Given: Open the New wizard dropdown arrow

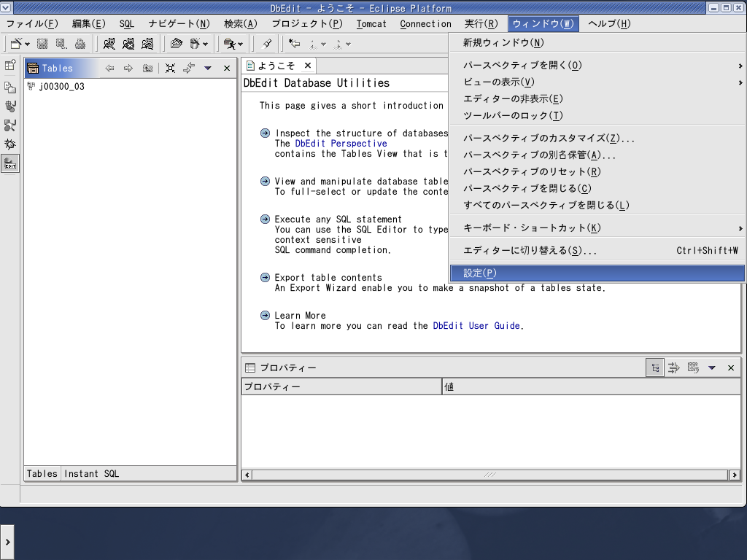Looking at the screenshot, I should tap(27, 44).
